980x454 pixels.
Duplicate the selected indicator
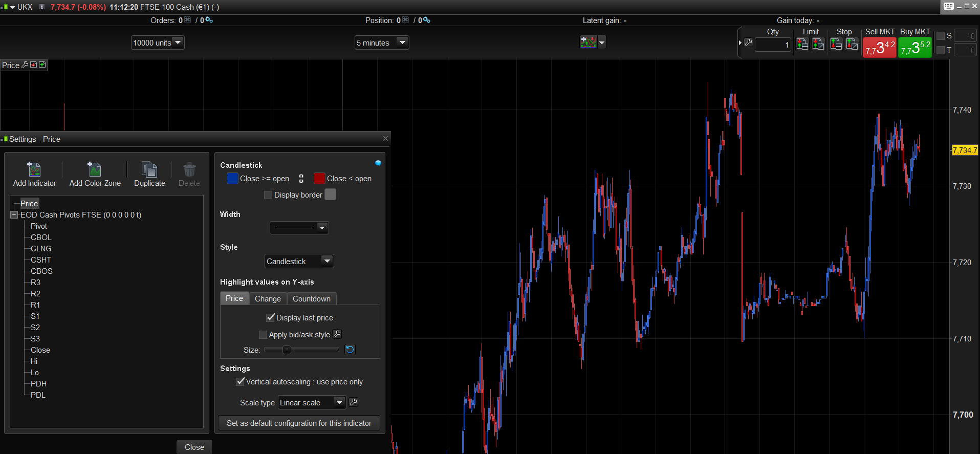click(149, 169)
